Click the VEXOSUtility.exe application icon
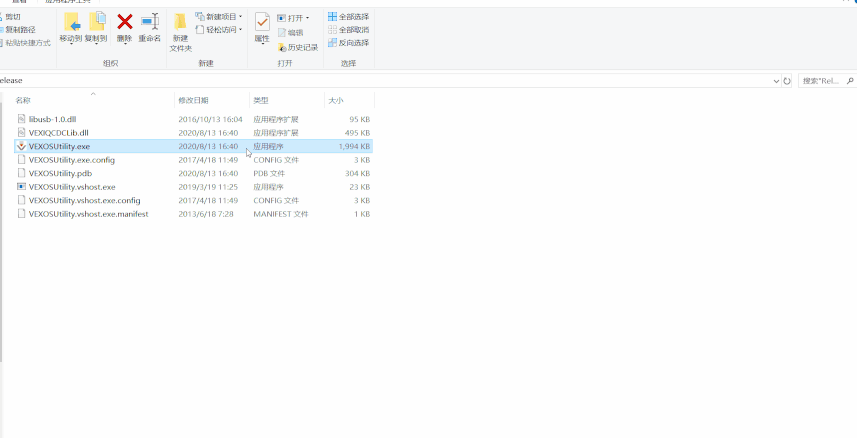 (x=21, y=146)
